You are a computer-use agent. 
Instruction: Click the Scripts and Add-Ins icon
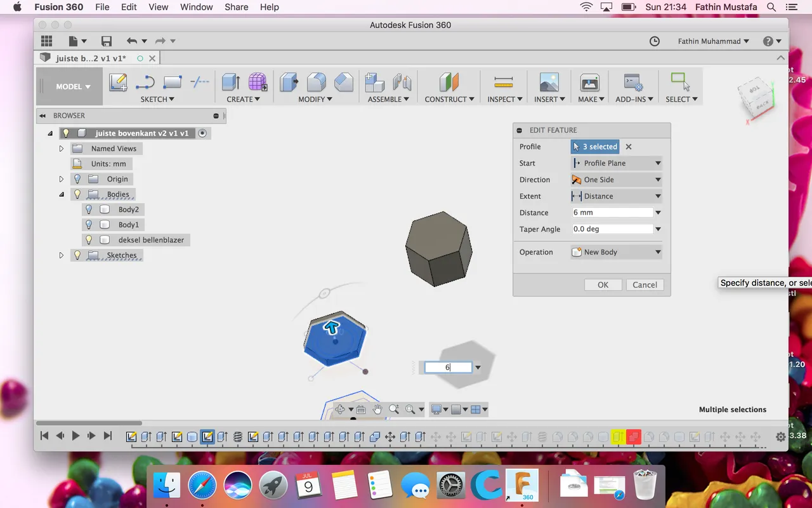pyautogui.click(x=632, y=83)
